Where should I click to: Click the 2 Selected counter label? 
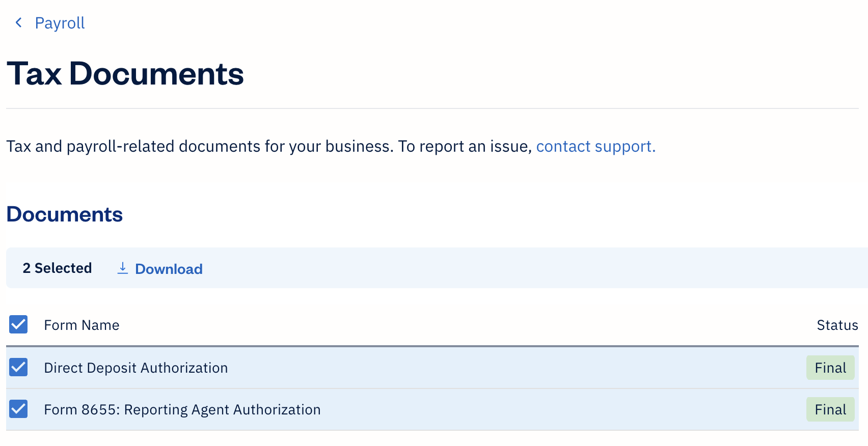pos(57,268)
